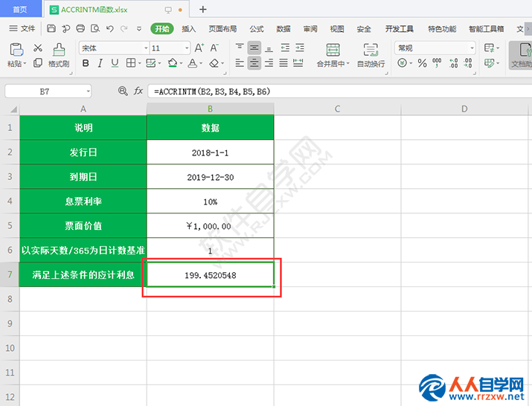
Task: Click the Print Preview icon
Action: coord(95,28)
